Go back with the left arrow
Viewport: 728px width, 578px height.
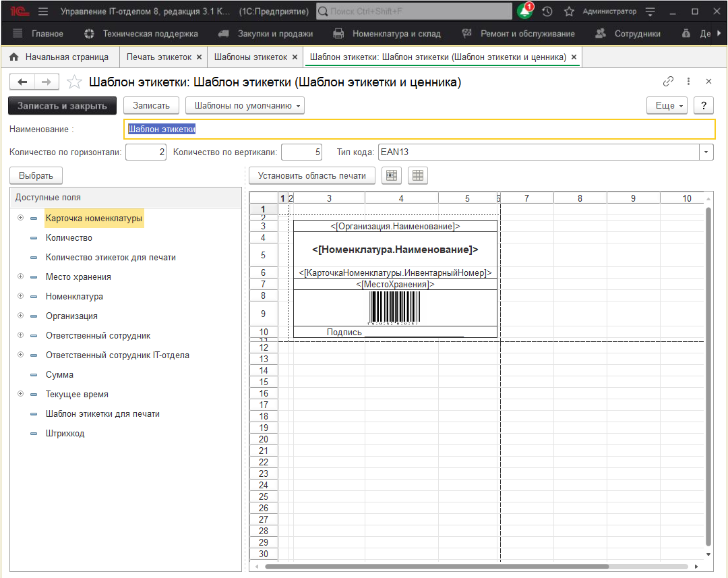pos(22,82)
